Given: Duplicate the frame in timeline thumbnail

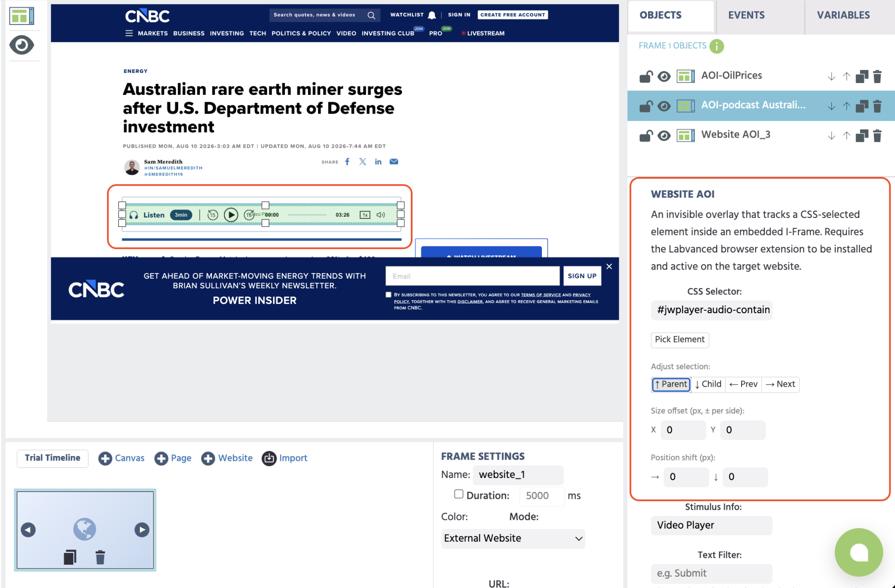Looking at the screenshot, I should point(70,557).
